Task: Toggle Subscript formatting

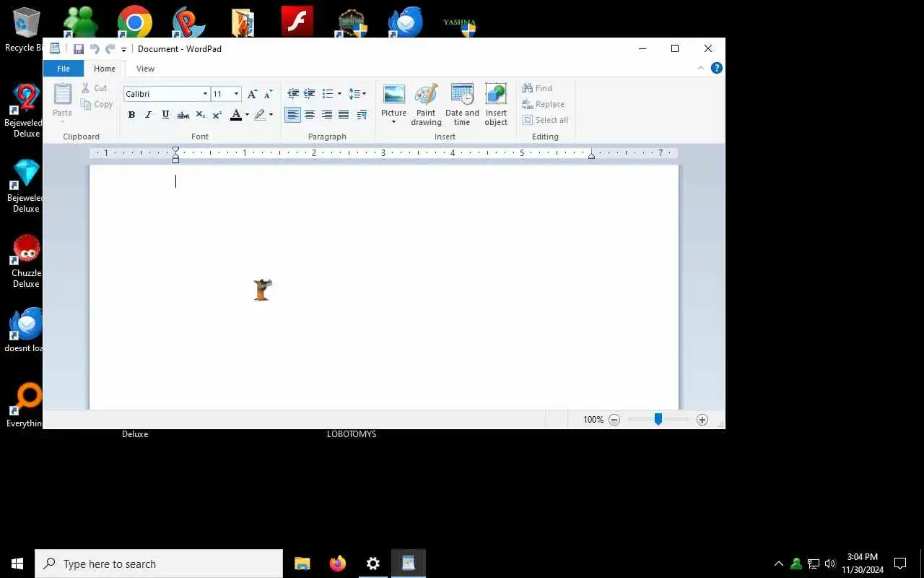Action: point(201,115)
